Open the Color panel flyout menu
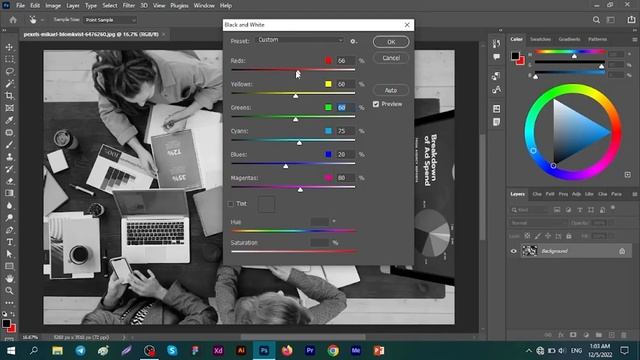The height and width of the screenshot is (360, 640). pos(635,40)
